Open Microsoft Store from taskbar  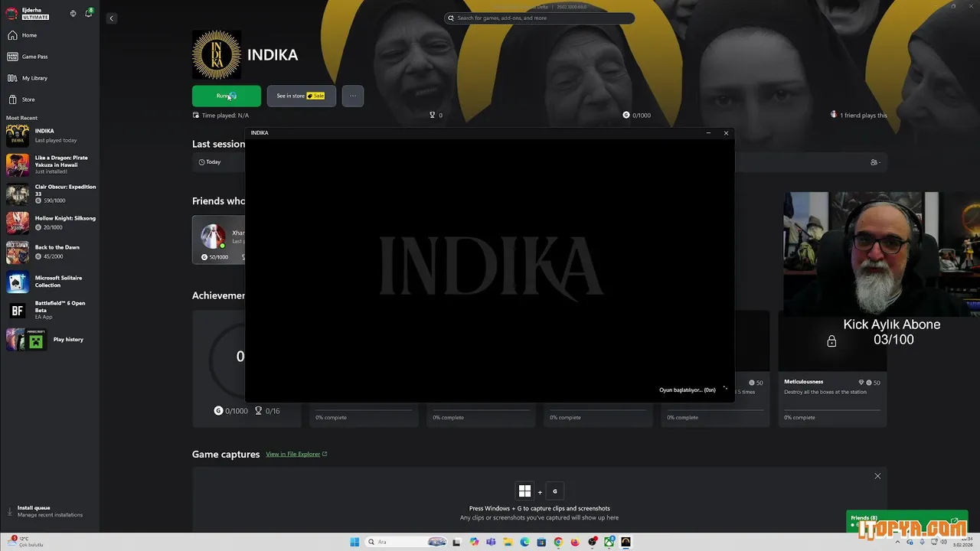pyautogui.click(x=541, y=542)
